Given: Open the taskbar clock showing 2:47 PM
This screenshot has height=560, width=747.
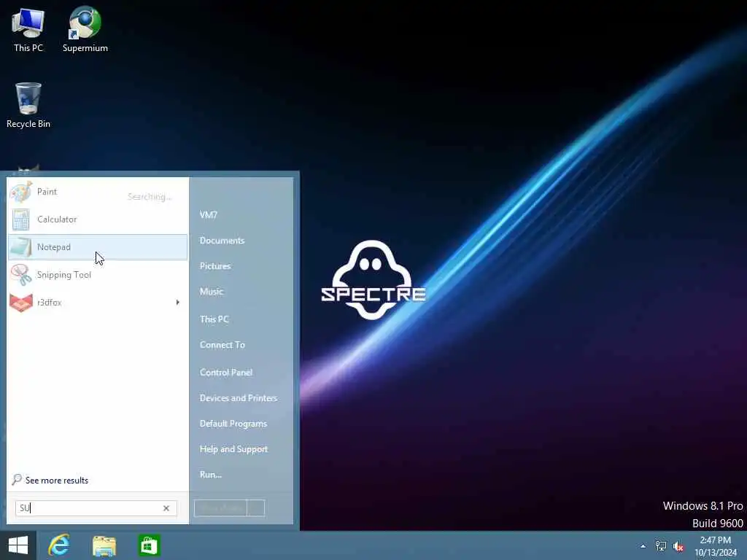Looking at the screenshot, I should [x=716, y=546].
